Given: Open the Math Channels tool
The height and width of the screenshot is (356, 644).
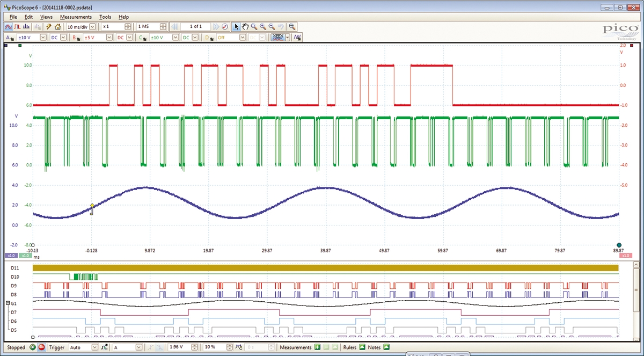Looking at the screenshot, I should [x=298, y=37].
